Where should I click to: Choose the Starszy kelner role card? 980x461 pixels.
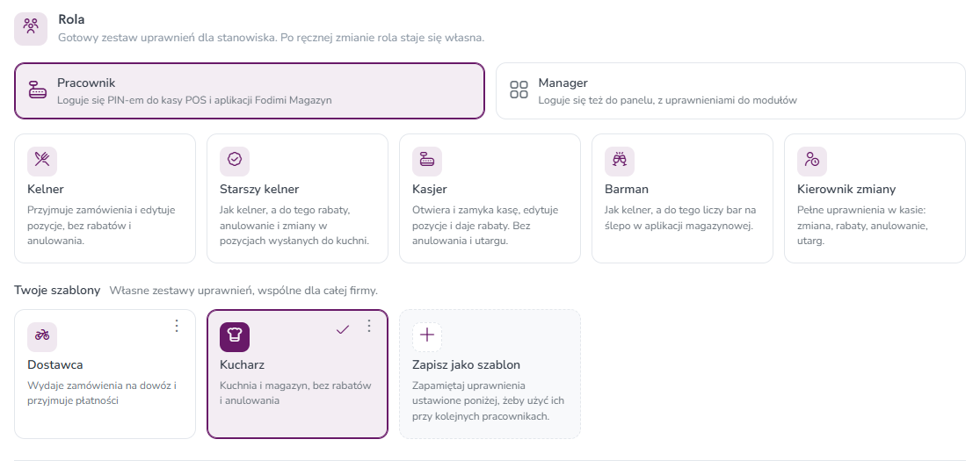coord(297,198)
